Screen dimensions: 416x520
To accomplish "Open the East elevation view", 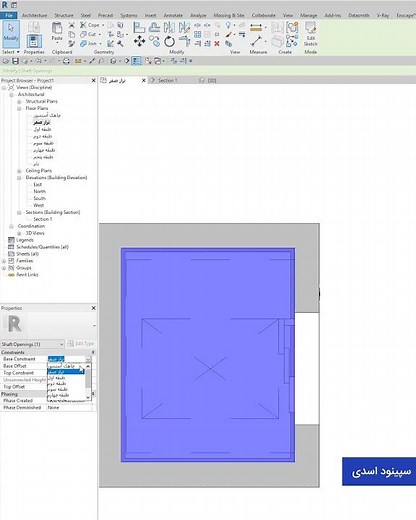I will (x=38, y=184).
